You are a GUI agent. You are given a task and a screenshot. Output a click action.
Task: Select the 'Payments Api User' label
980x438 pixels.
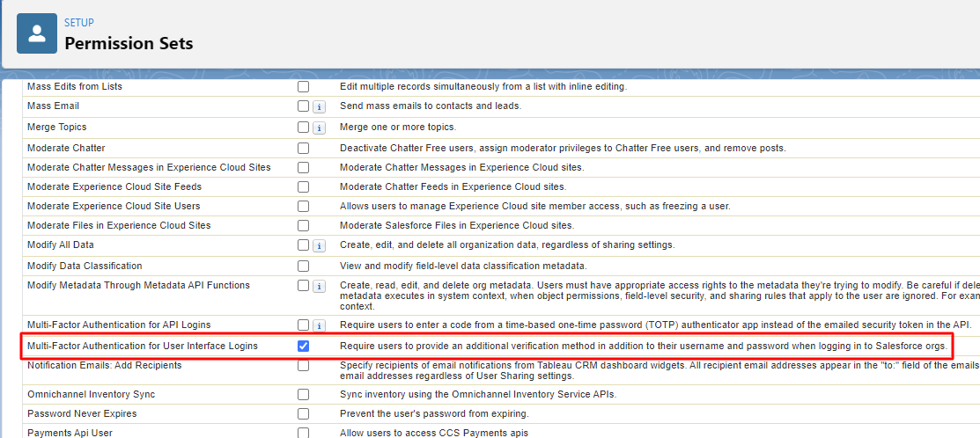pyautogui.click(x=70, y=433)
